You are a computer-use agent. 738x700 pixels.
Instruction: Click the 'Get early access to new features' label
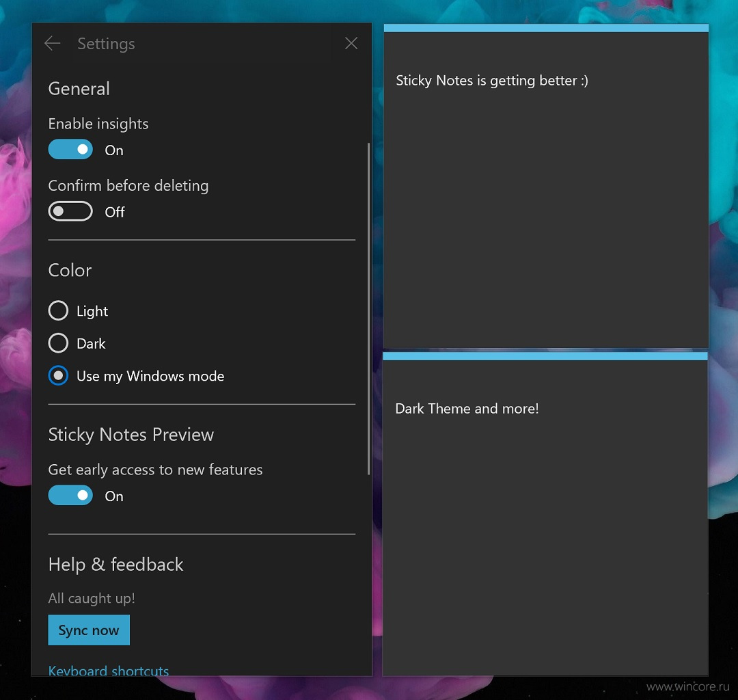[x=155, y=470]
